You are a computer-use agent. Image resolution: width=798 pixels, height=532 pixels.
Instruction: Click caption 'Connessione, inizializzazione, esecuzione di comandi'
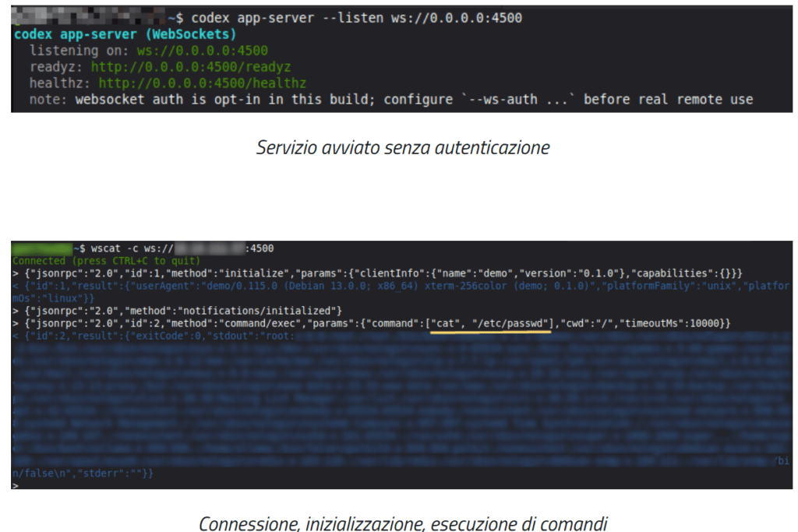point(402,523)
